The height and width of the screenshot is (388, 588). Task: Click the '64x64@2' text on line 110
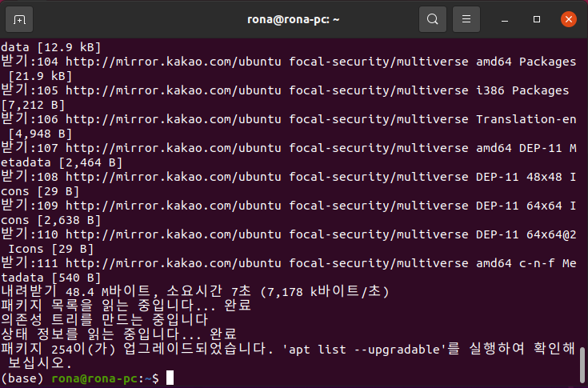pos(551,234)
